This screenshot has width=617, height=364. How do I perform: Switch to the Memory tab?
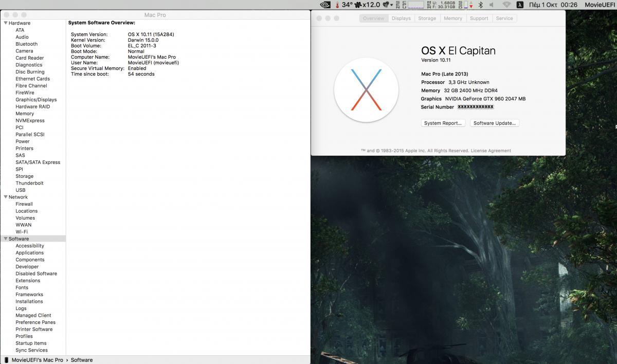pos(453,18)
